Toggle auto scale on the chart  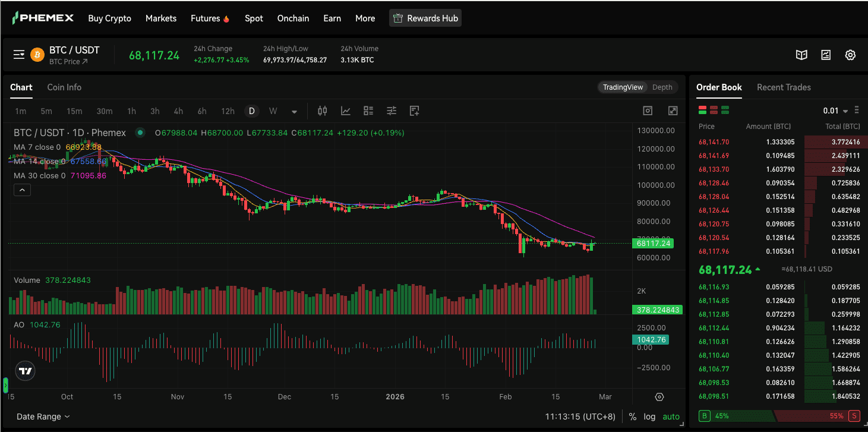[671, 417]
